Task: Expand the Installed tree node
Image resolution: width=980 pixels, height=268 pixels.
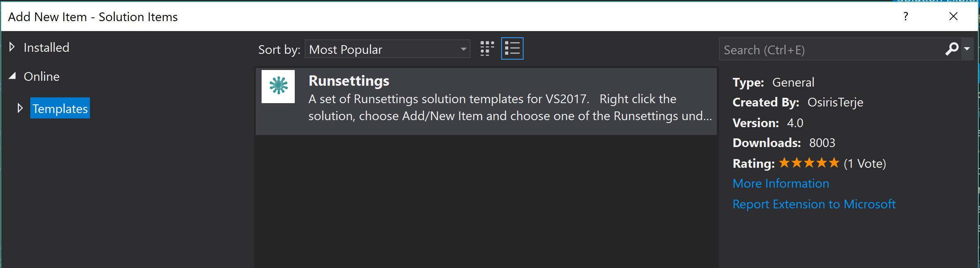Action: coord(12,47)
